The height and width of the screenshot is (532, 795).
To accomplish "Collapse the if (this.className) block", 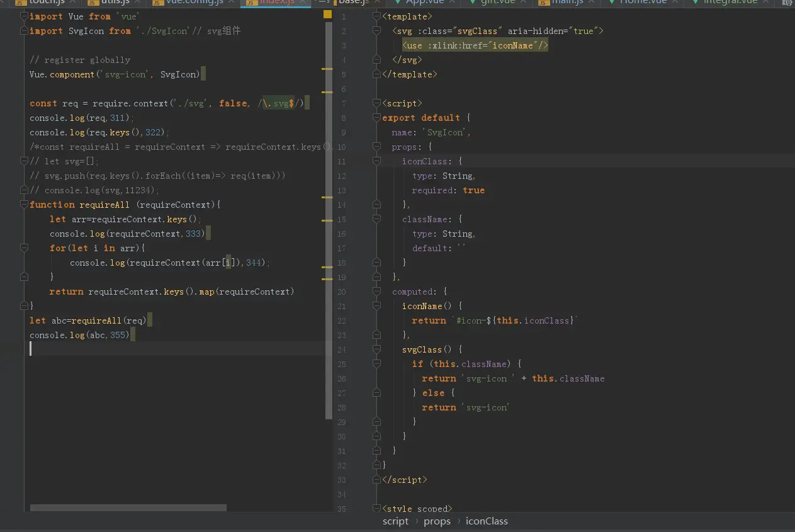I will (x=377, y=364).
